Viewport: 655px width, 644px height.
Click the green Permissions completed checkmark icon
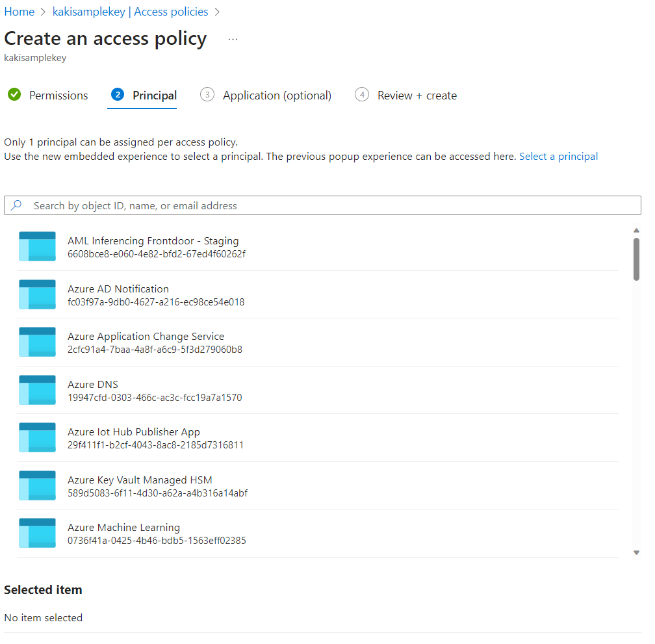coord(14,94)
